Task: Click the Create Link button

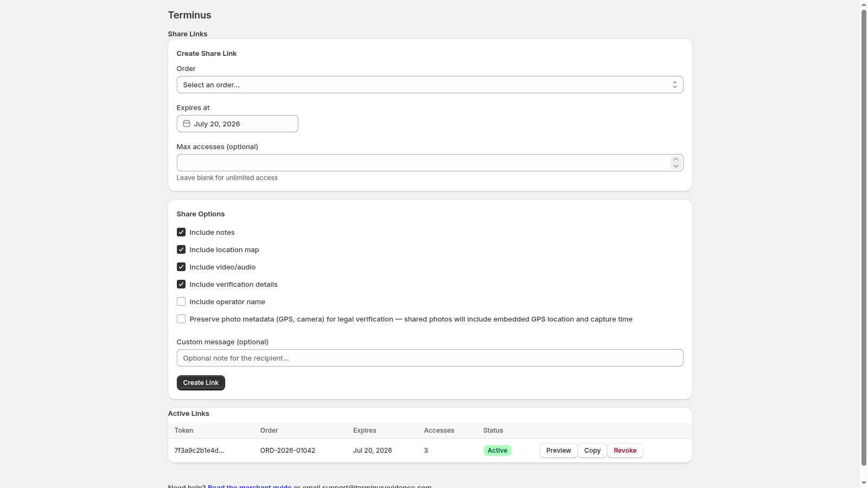Action: pos(201,383)
